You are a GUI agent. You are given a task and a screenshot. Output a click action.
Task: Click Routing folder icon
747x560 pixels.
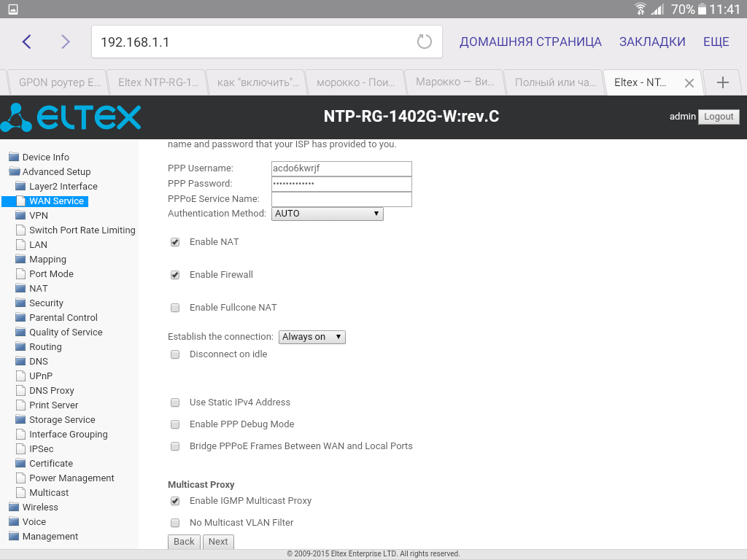(x=20, y=346)
